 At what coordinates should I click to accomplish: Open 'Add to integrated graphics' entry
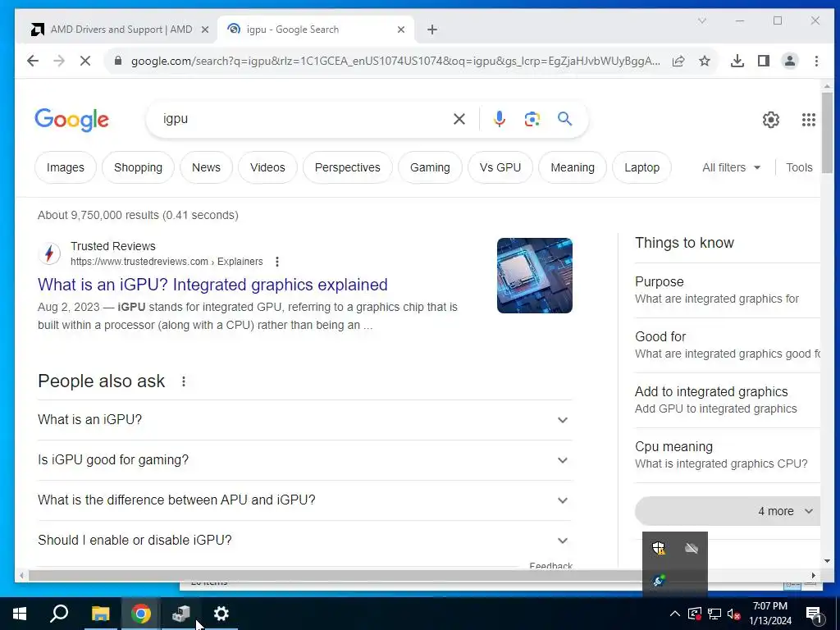point(728,400)
